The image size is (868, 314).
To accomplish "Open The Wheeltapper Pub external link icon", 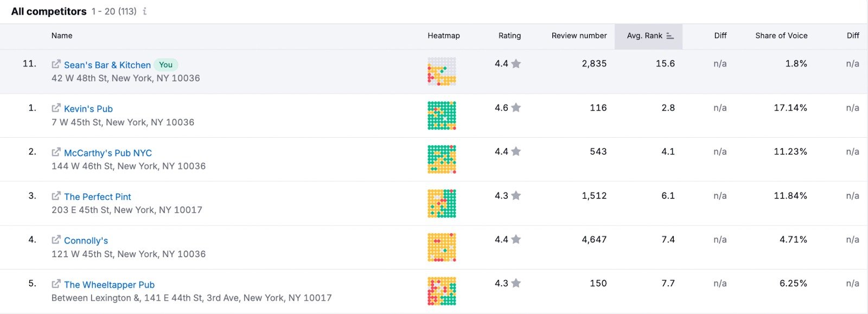I will pyautogui.click(x=56, y=284).
